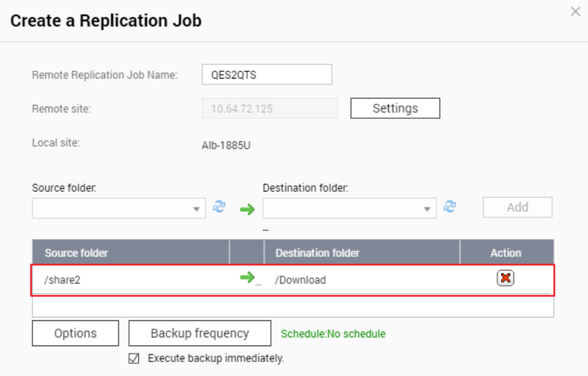Click the refresh icon beside Destination folder dropdown

point(450,207)
